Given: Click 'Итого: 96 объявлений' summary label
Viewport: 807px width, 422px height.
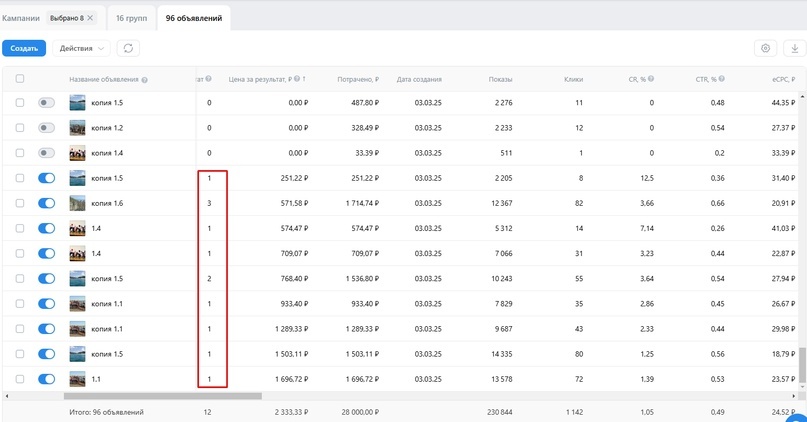Looking at the screenshot, I should pos(107,412).
